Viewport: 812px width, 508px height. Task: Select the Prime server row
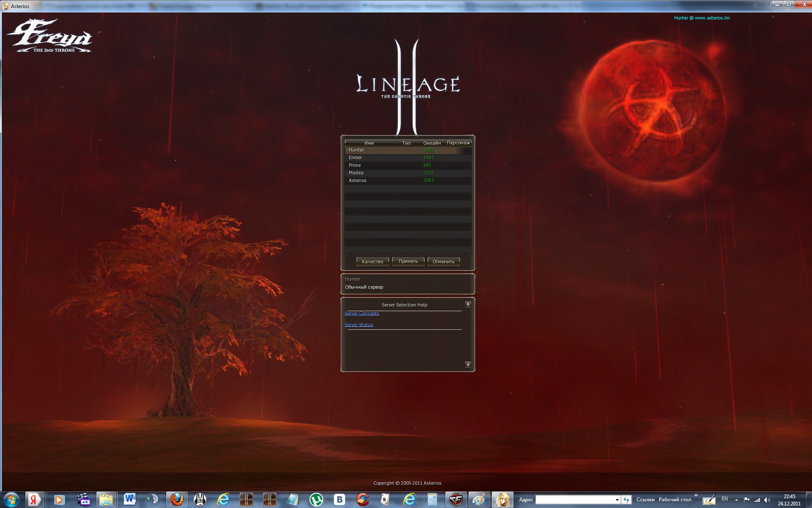coord(408,165)
